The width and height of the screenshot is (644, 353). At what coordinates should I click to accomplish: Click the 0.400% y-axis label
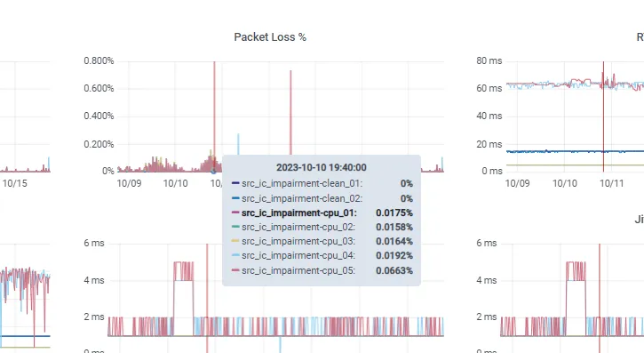pyautogui.click(x=99, y=116)
